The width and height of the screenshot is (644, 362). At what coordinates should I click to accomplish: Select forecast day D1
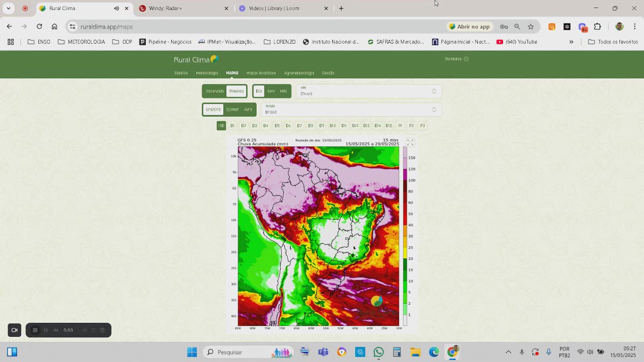coord(232,126)
